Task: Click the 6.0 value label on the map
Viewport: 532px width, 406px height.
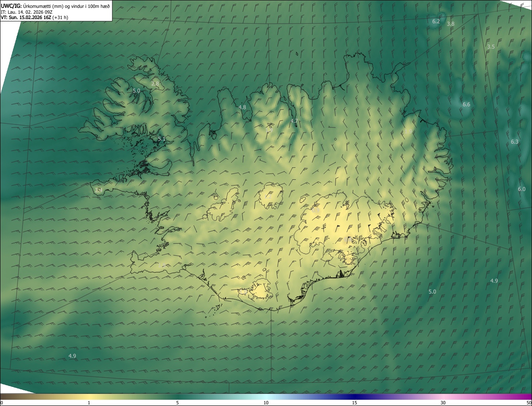Action: coord(522,189)
